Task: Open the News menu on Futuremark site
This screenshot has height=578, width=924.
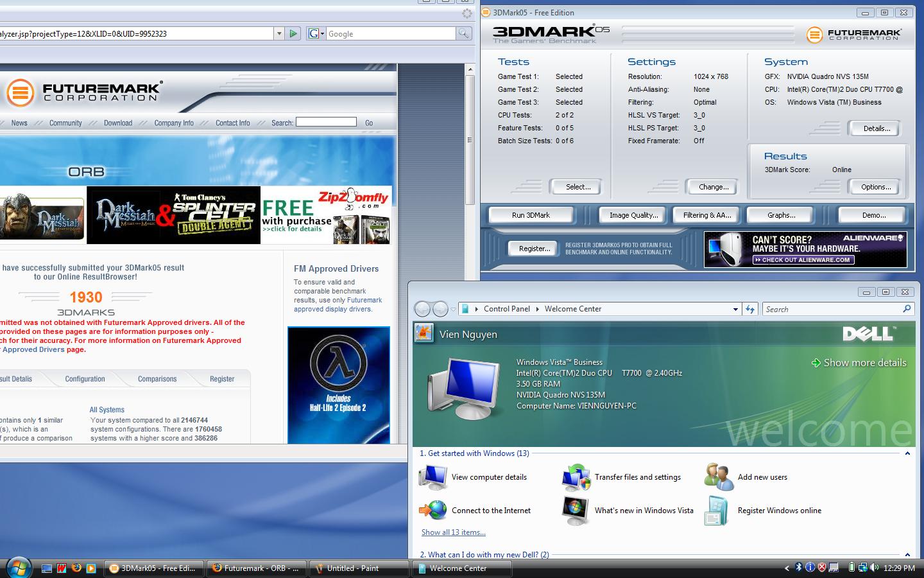Action: click(19, 123)
